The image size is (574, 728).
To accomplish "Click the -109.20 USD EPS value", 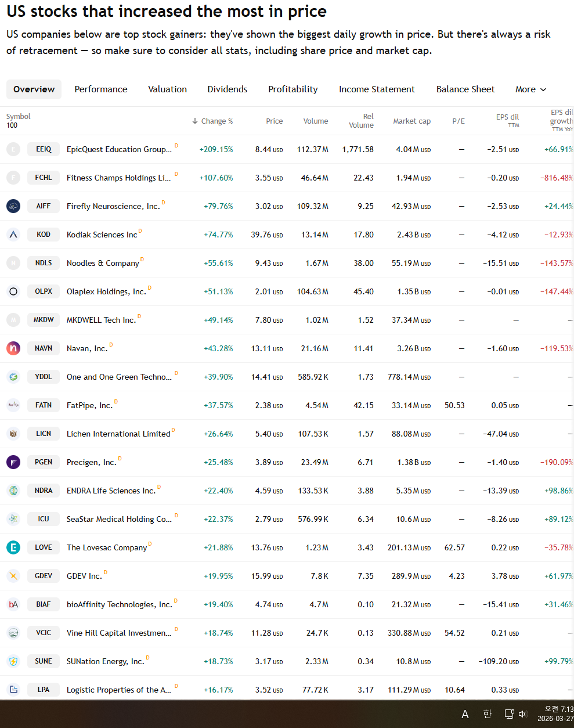I will (499, 661).
